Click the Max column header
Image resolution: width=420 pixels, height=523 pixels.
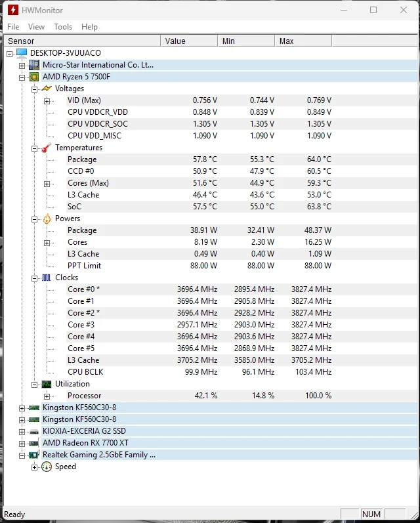click(x=303, y=41)
